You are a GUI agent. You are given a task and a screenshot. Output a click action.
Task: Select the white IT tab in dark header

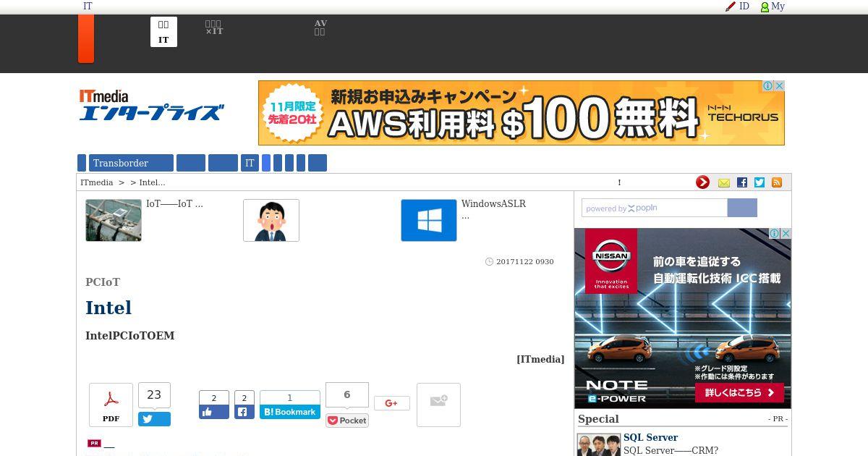(163, 32)
